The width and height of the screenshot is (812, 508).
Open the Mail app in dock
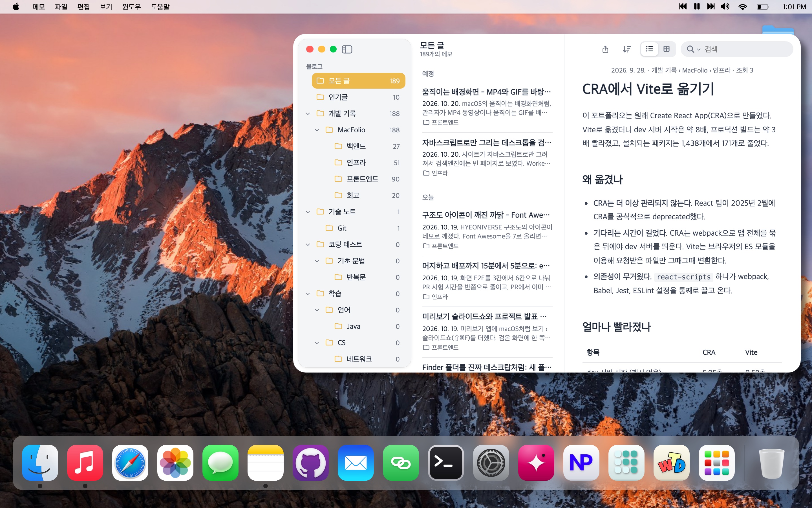coord(356,463)
